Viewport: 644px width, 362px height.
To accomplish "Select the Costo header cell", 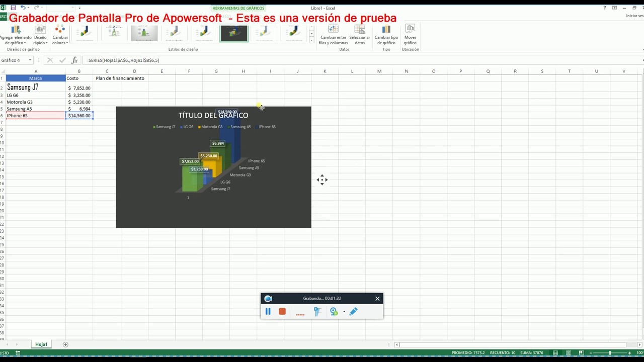I will [79, 78].
